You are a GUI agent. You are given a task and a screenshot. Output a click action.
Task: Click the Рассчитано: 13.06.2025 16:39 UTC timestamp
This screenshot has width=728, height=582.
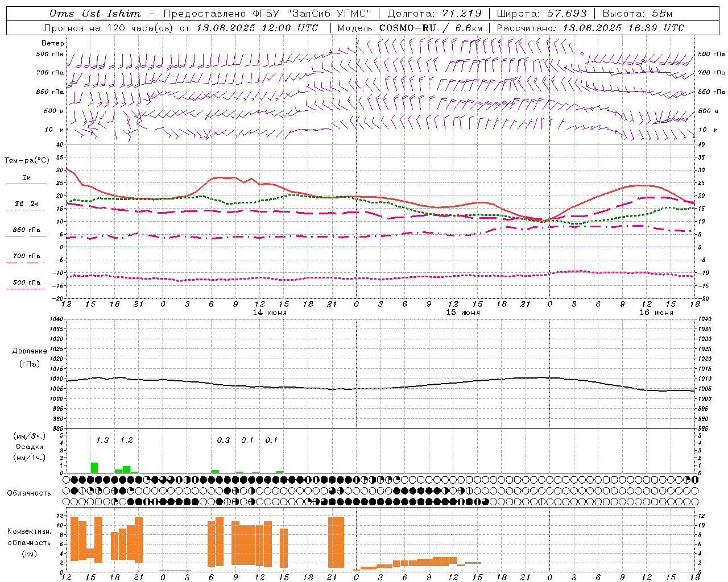(x=590, y=28)
